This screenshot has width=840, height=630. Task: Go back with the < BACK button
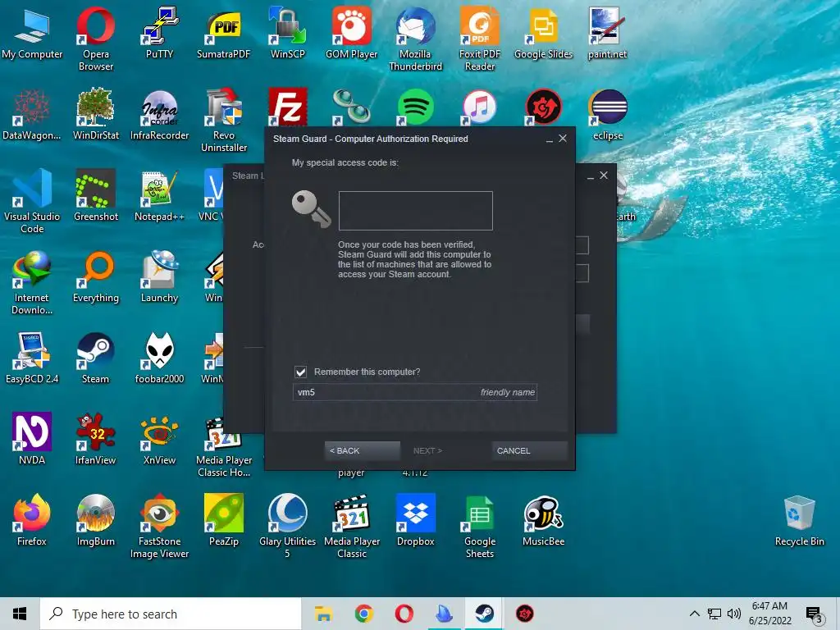point(362,450)
